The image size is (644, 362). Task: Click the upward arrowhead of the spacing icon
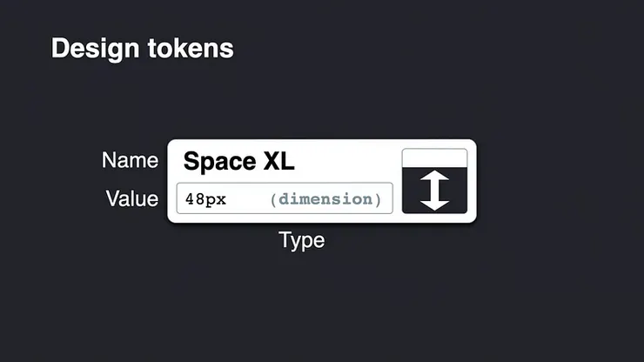pos(434,176)
